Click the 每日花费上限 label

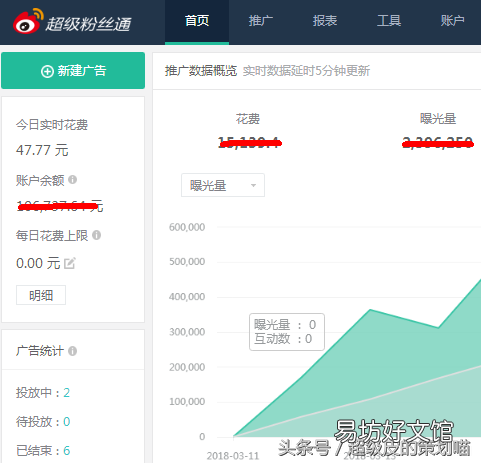pyautogui.click(x=52, y=235)
